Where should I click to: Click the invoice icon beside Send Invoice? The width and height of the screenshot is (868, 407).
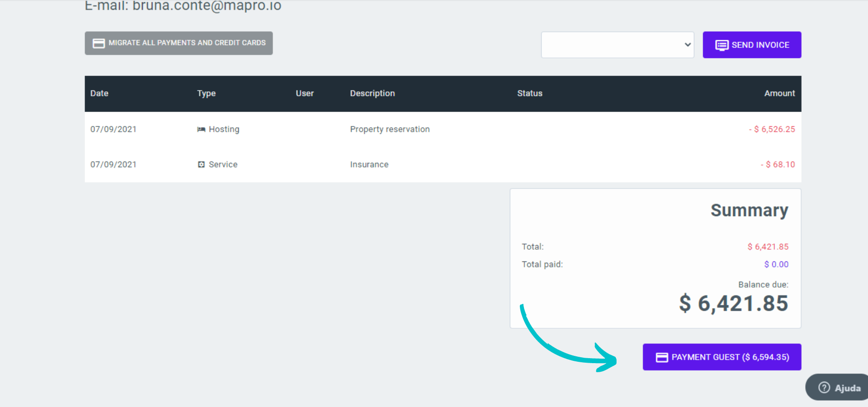tap(722, 45)
